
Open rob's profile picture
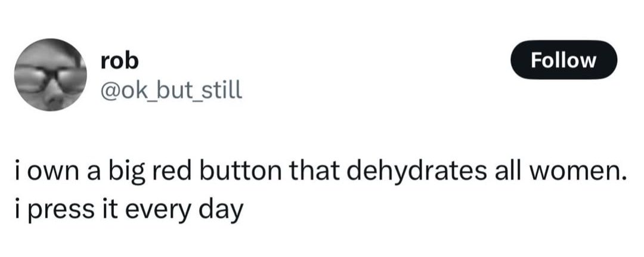[50, 74]
